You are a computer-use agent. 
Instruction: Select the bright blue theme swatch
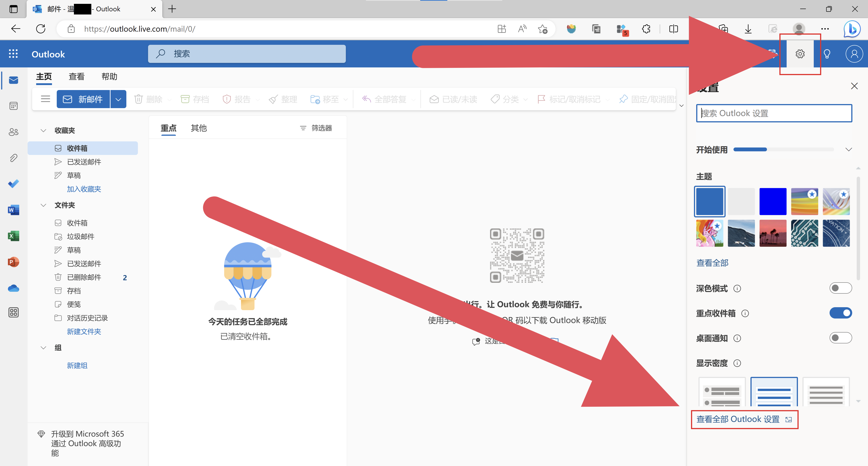coord(773,201)
